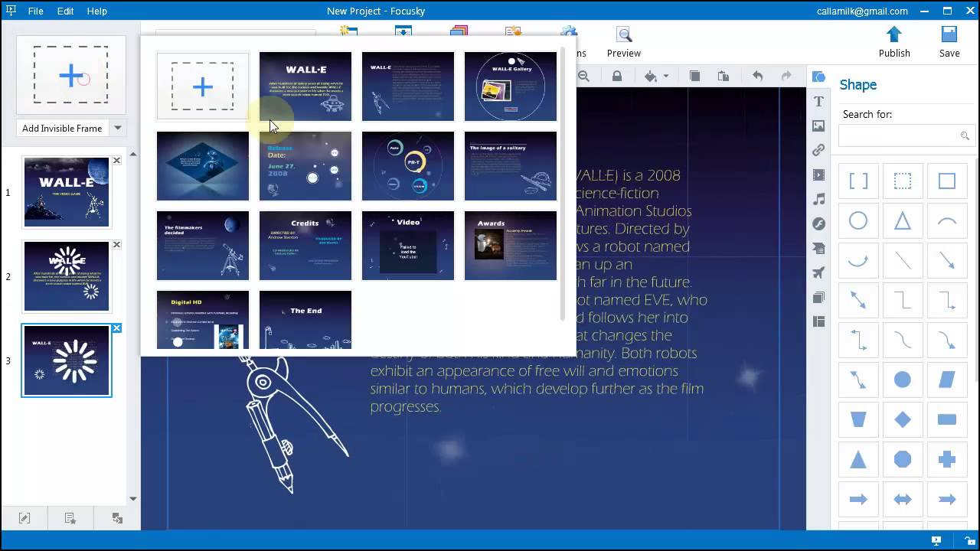Screen dimensions: 980x551
Task: Open the fill bucket dropdown arrow
Action: coord(665,77)
